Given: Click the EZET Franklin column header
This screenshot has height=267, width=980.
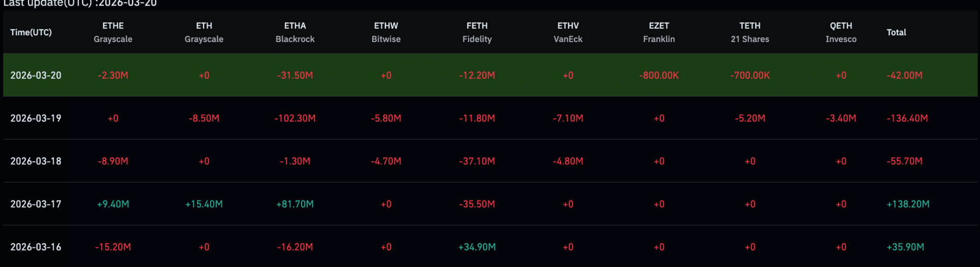Looking at the screenshot, I should click(659, 32).
